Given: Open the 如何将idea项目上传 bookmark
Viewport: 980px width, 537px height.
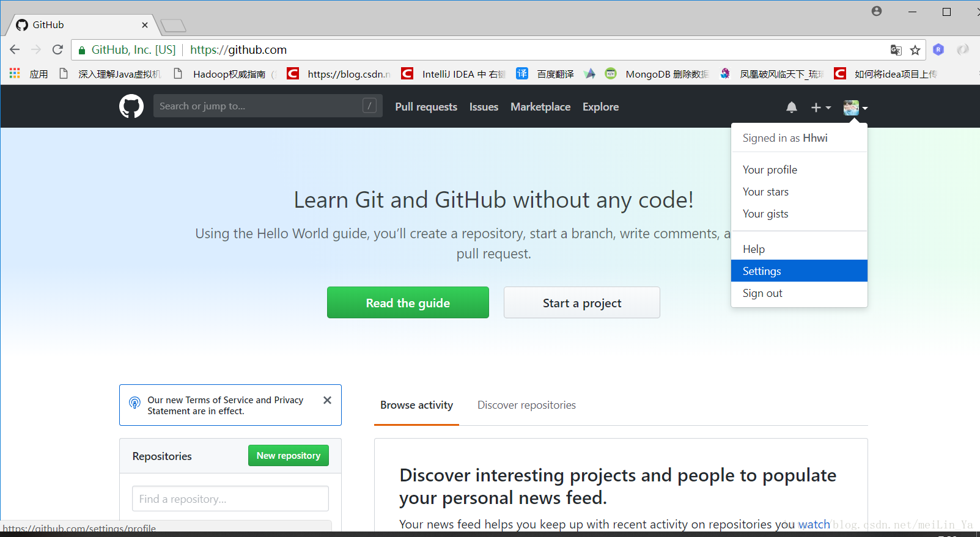Looking at the screenshot, I should pos(886,74).
